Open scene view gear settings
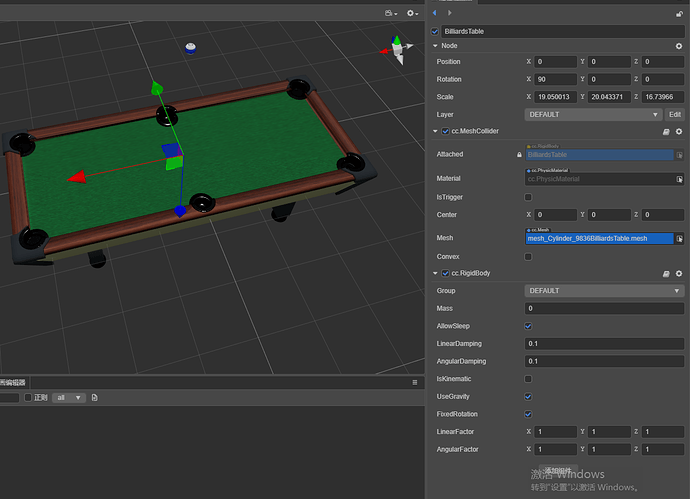690x499 pixels. point(410,13)
